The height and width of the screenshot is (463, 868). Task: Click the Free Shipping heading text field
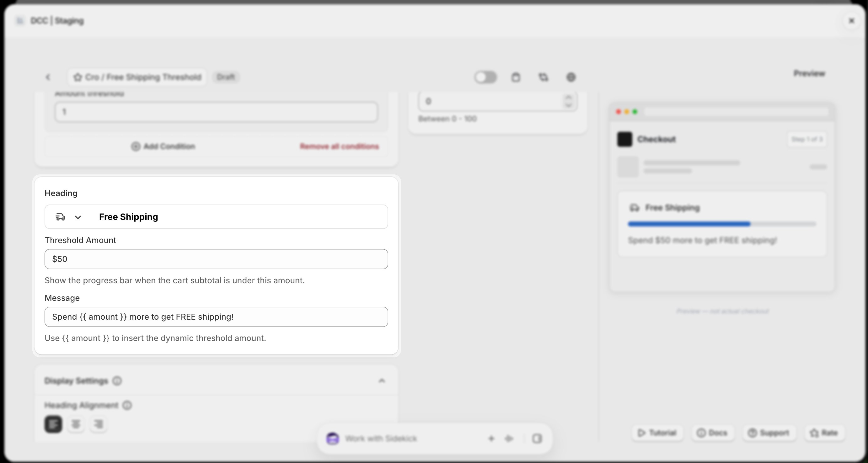click(240, 217)
